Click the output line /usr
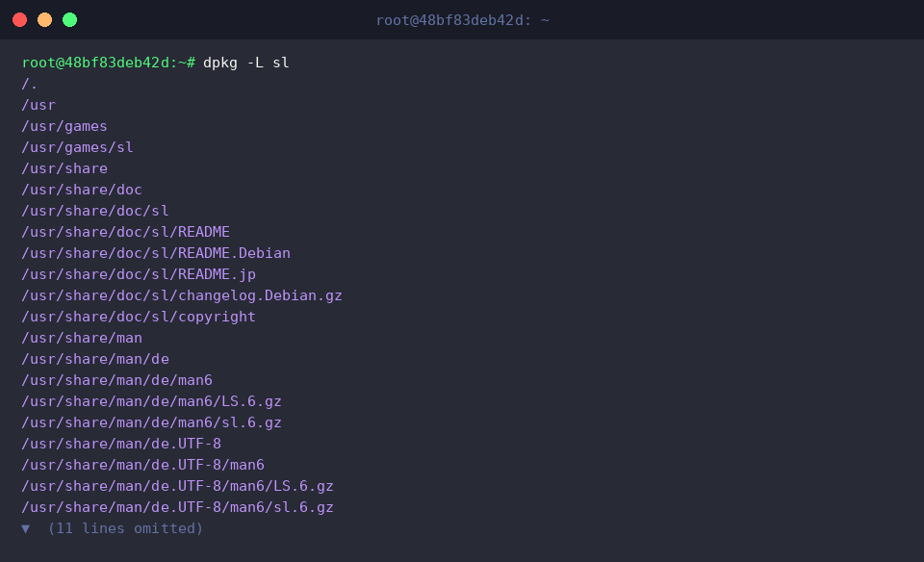924x562 pixels. [38, 105]
